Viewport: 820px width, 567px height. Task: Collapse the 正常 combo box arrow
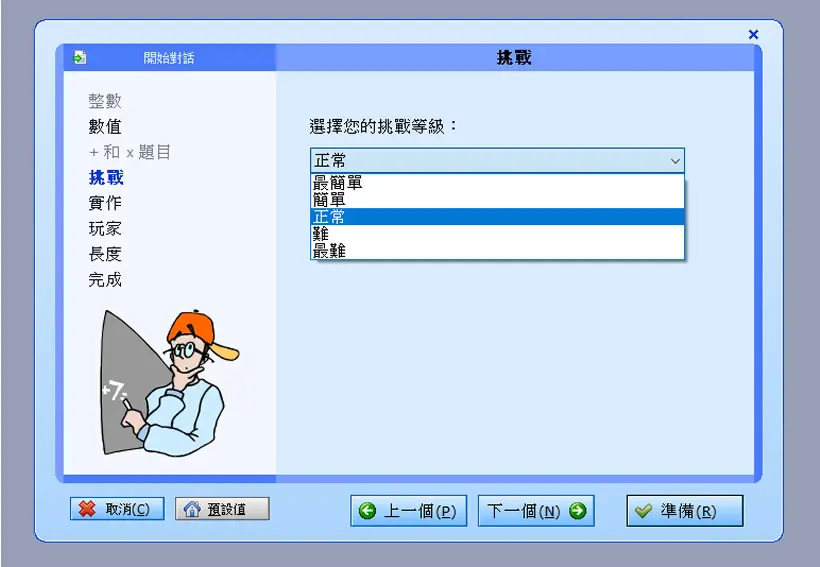click(x=675, y=161)
